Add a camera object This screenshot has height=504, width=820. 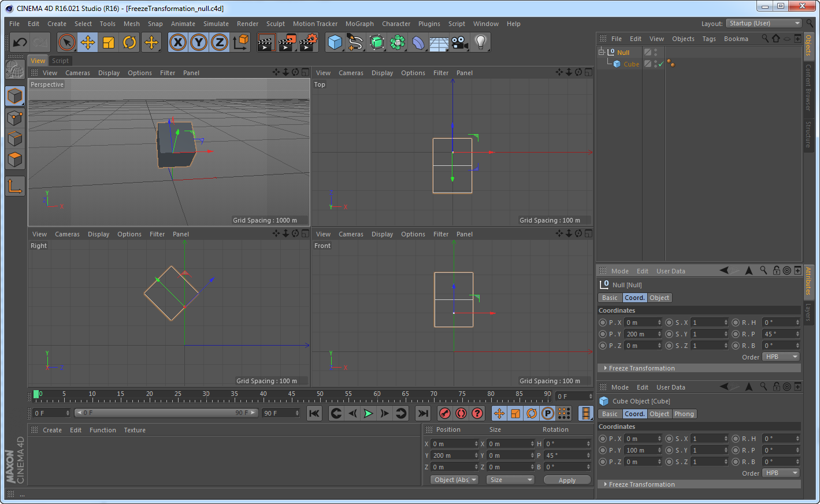click(x=460, y=42)
